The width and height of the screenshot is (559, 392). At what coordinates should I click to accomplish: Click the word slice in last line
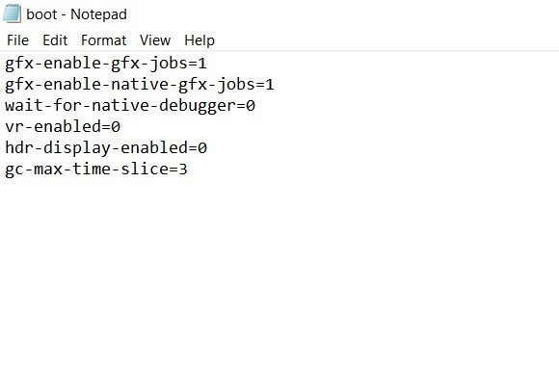point(145,170)
